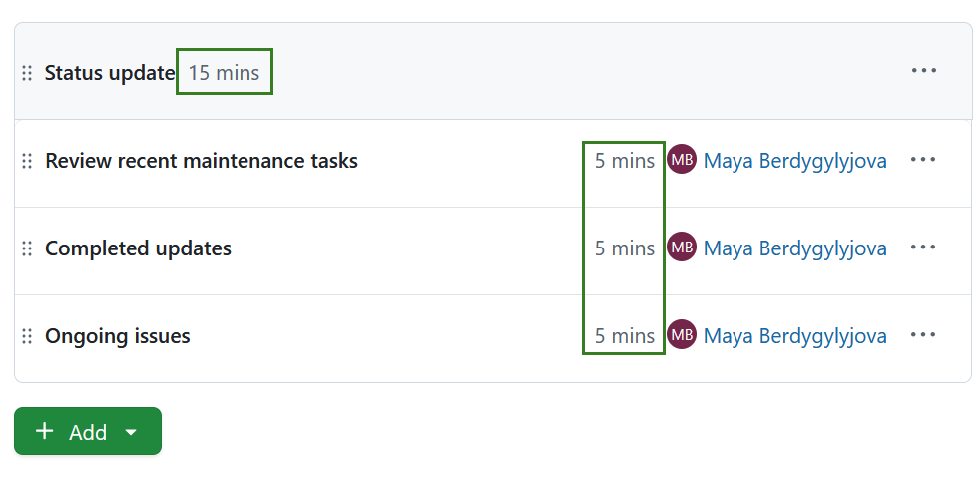Open more options for Status update section
Screen dimensions: 980x495
(923, 71)
